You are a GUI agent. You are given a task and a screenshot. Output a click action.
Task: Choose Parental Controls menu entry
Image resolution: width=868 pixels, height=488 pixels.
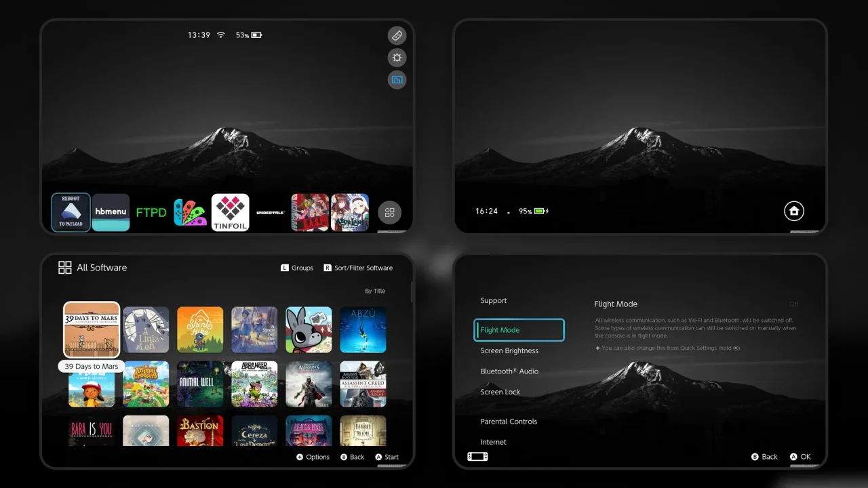point(509,422)
